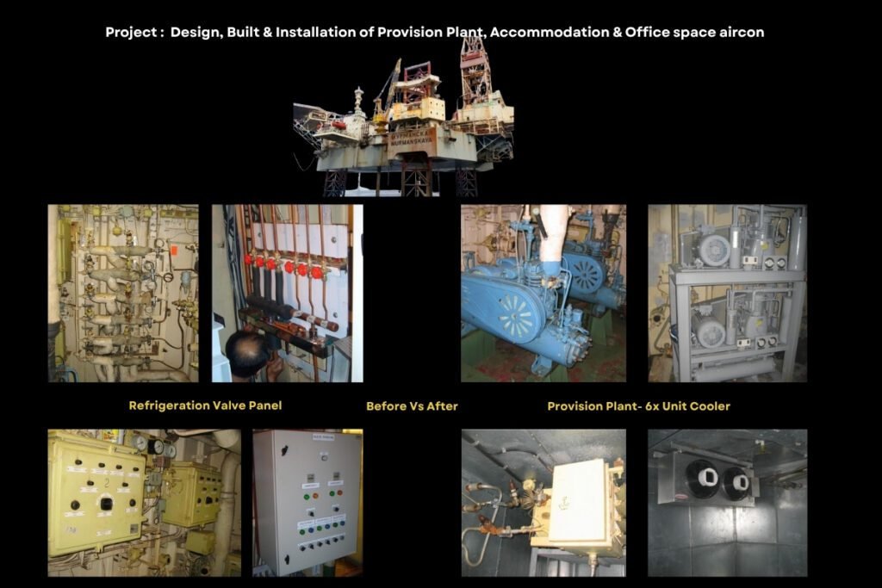Open the old yellow control panel photo
Image resolution: width=882 pixels, height=588 pixels.
tap(144, 502)
